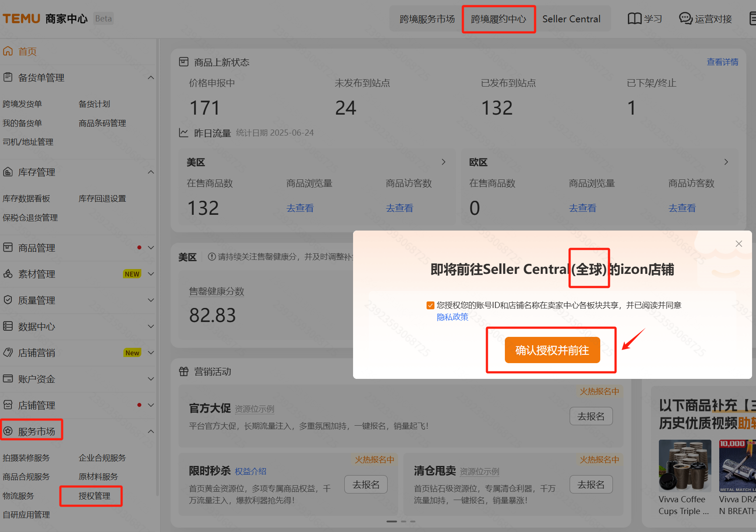Open 账户资金 via its card icon
The image size is (756, 532).
tap(7, 379)
